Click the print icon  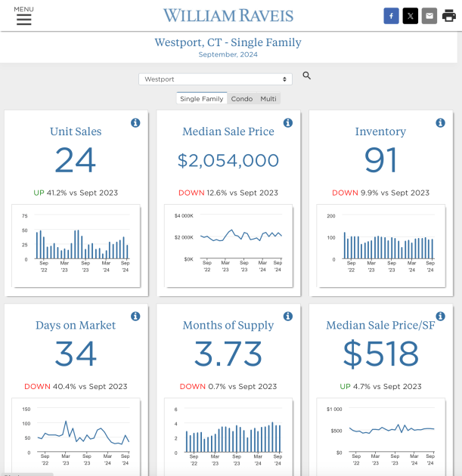[449, 16]
